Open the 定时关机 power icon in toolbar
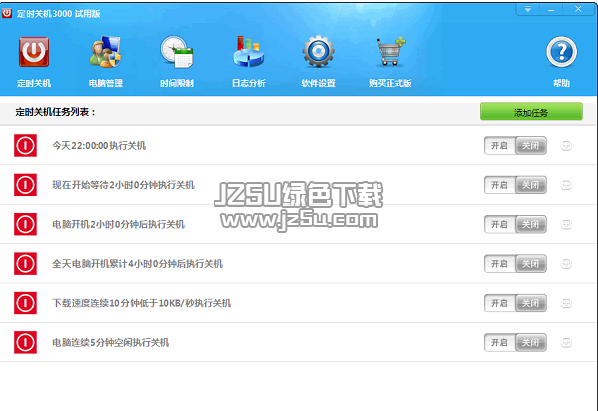 (x=34, y=52)
